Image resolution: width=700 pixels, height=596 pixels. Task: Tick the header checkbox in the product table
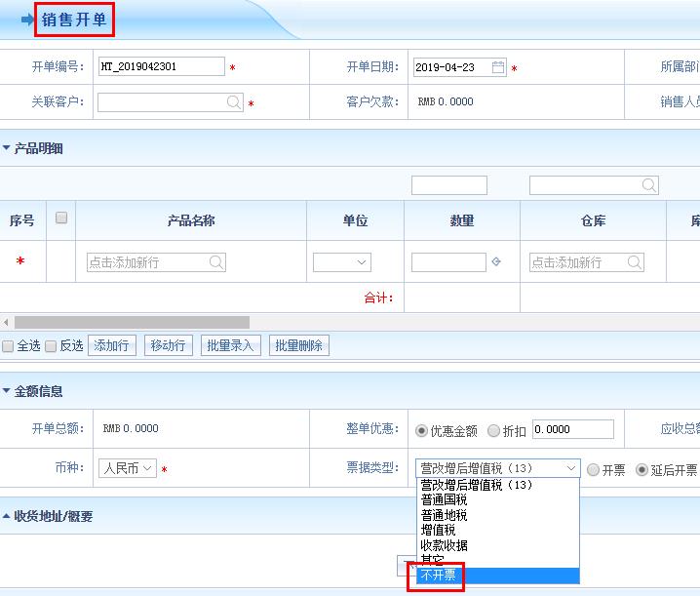[x=61, y=218]
